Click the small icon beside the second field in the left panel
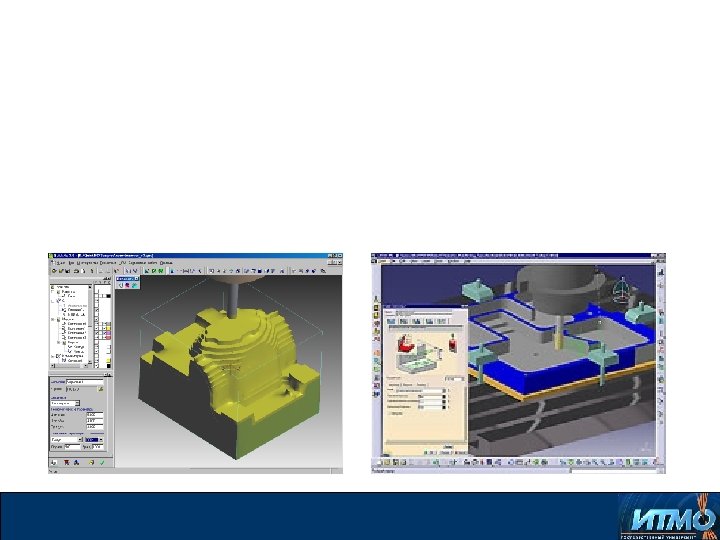The height and width of the screenshot is (540, 720). (101, 389)
